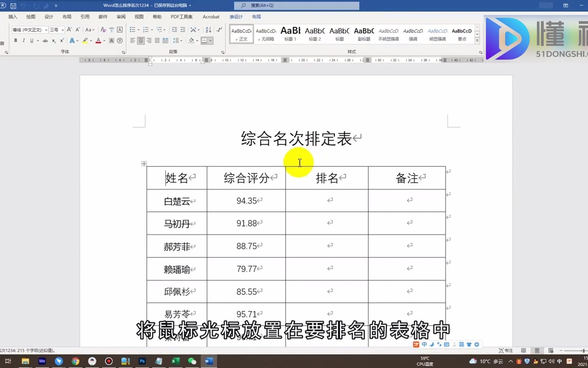Click the clear formatting icon
588x368 pixels.
(103, 30)
